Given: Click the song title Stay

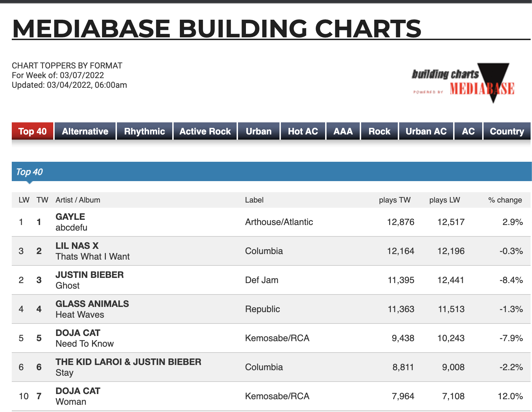Looking at the screenshot, I should tap(64, 373).
